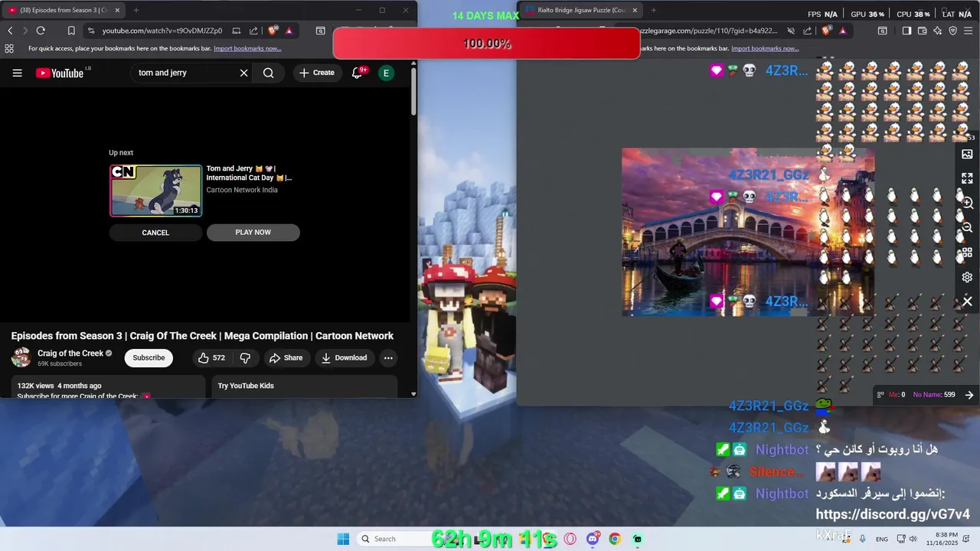980x551 pixels.
Task: Download the Craig of the Creek video
Action: 344,357
